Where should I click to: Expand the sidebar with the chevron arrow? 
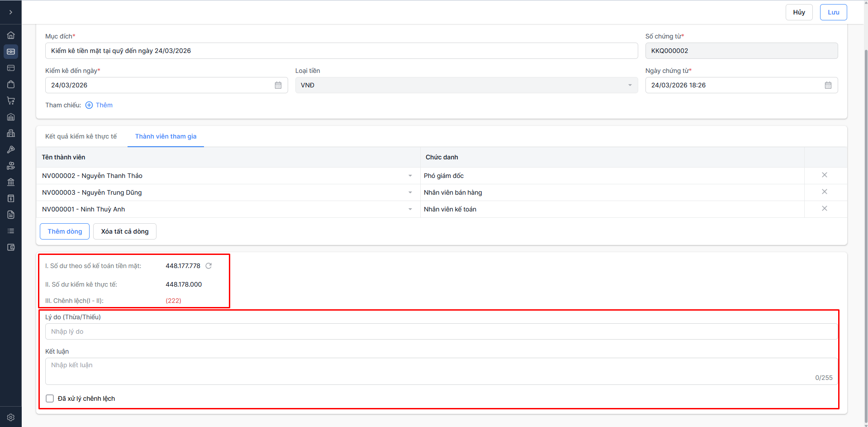11,12
